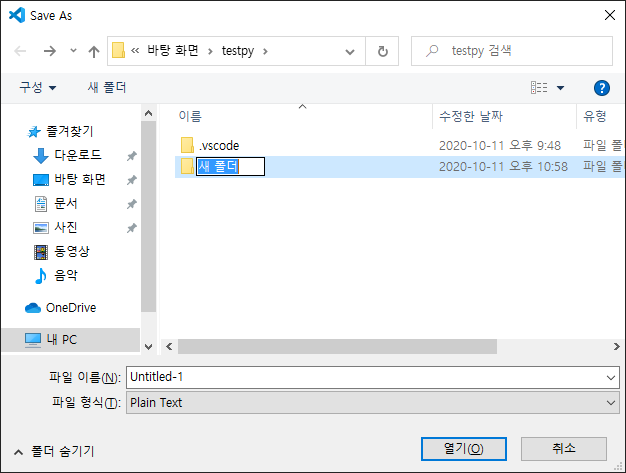Click the folder icon in address bar
Viewport: 626px width, 473px height.
coord(118,51)
